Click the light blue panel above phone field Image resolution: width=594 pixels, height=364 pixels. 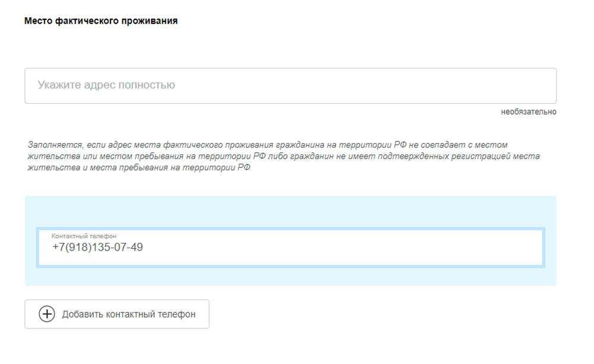290,211
